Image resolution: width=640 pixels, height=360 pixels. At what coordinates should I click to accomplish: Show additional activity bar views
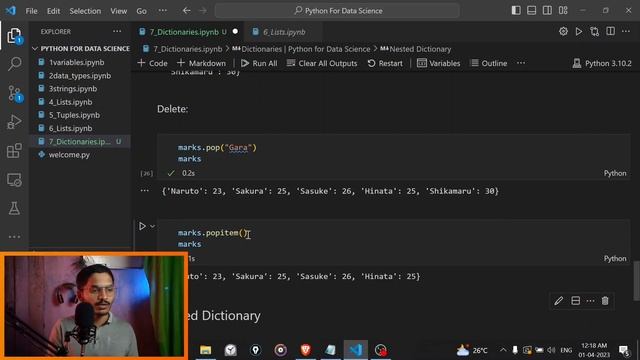14,237
